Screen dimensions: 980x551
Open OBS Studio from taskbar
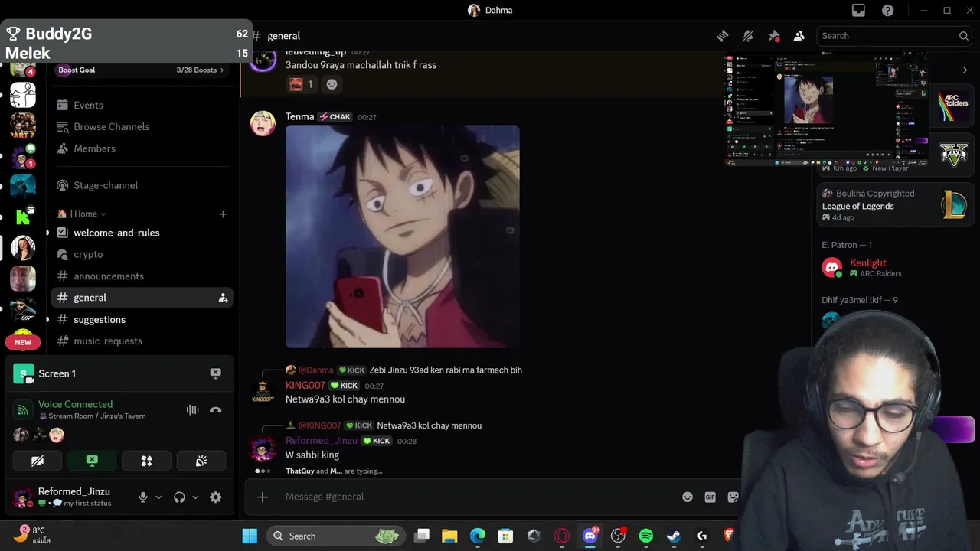[x=618, y=536]
